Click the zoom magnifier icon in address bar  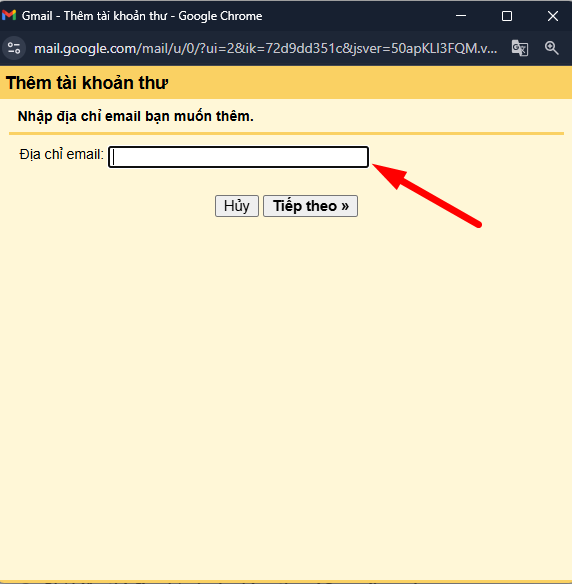point(552,48)
